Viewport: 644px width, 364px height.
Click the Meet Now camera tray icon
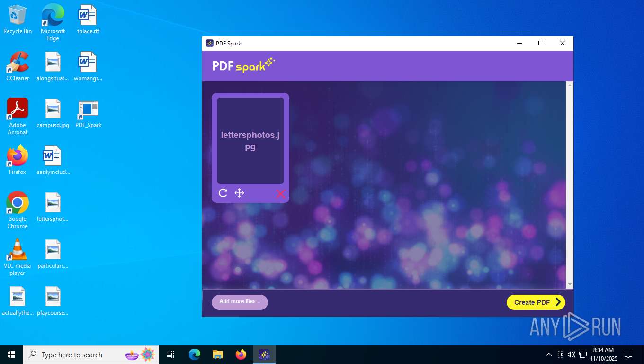560,355
